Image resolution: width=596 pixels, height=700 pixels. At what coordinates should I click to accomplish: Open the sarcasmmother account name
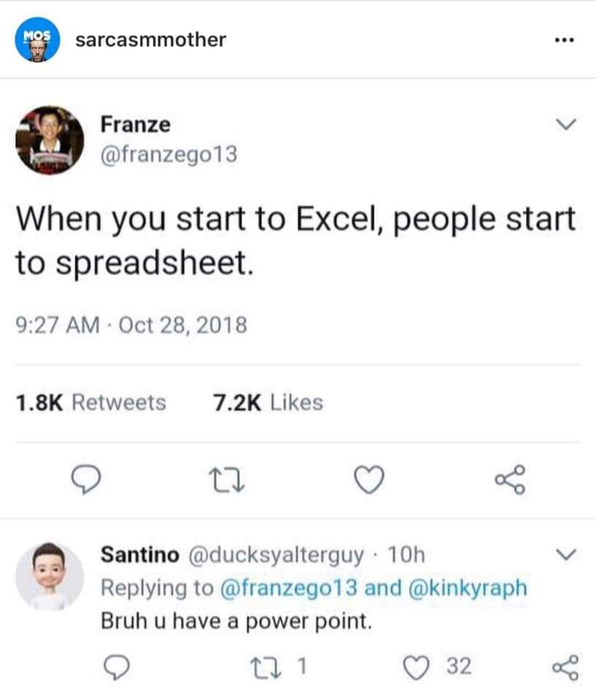151,39
